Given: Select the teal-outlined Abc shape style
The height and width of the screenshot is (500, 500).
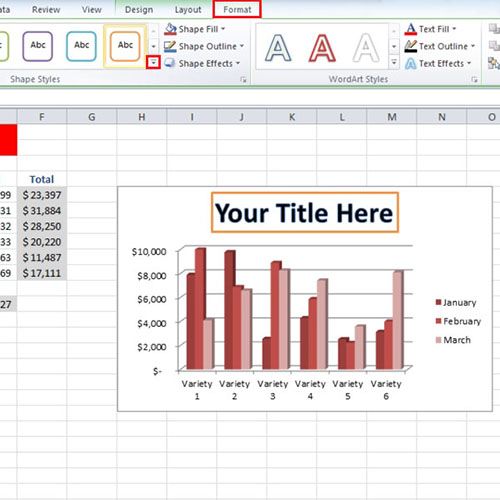Looking at the screenshot, I should click(81, 46).
